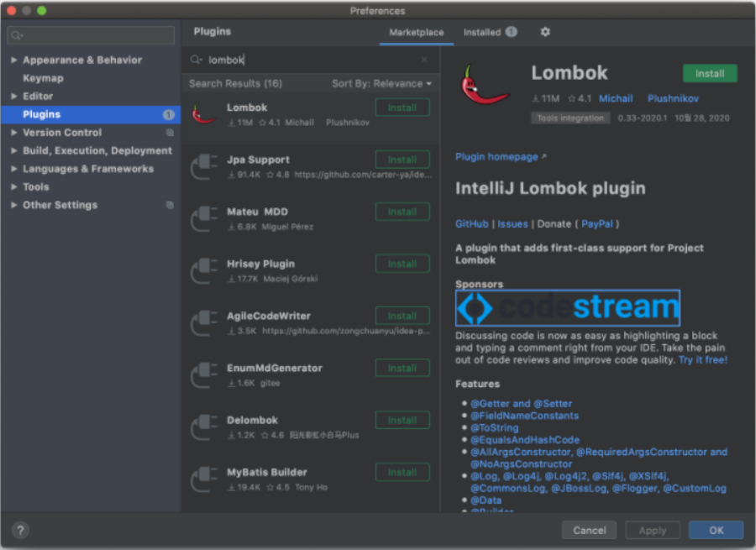Open the PayPal donate link
The image size is (756, 550).
click(597, 223)
